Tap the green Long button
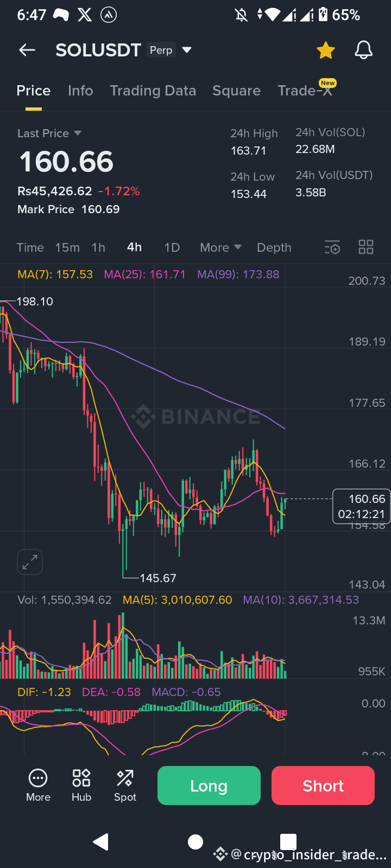This screenshot has height=868, width=391. [209, 786]
